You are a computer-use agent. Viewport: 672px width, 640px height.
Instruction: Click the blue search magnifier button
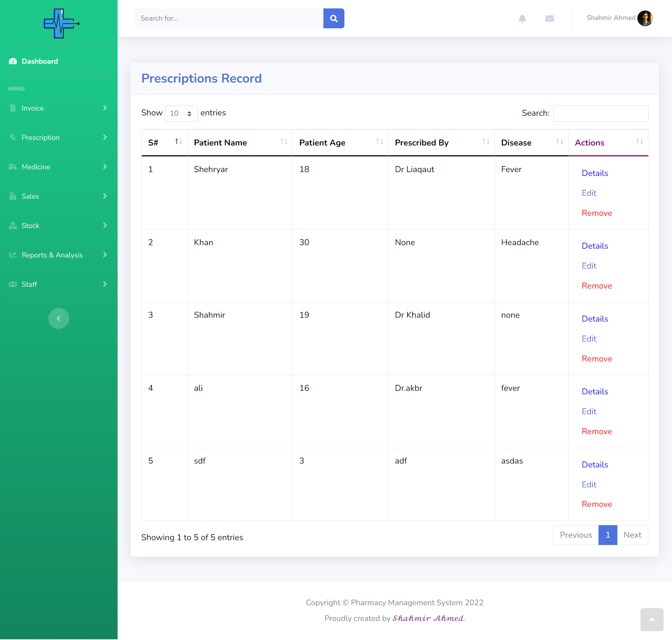click(334, 18)
